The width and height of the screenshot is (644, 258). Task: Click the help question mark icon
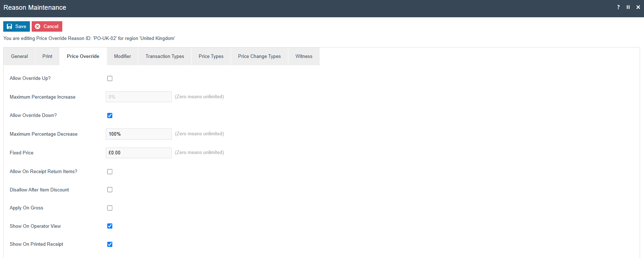[x=618, y=7]
